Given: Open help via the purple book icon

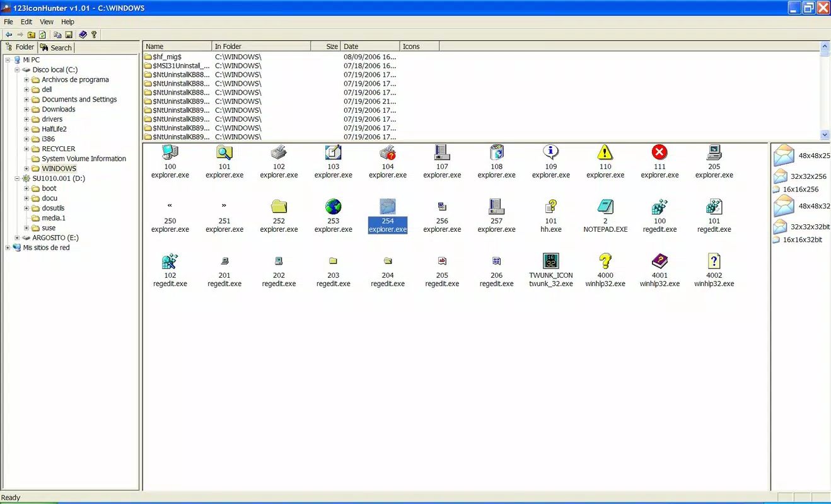Looking at the screenshot, I should coord(83,35).
